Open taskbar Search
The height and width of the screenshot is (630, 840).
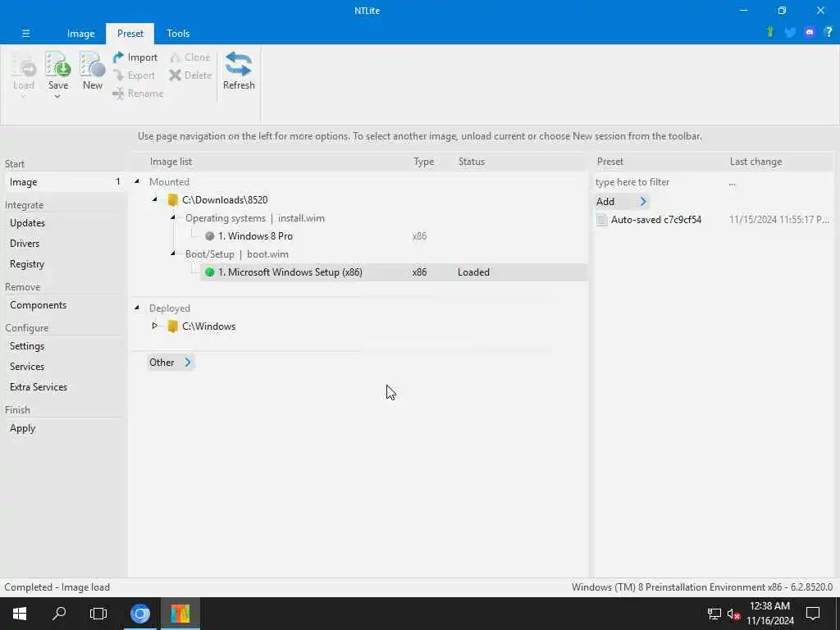click(x=59, y=614)
